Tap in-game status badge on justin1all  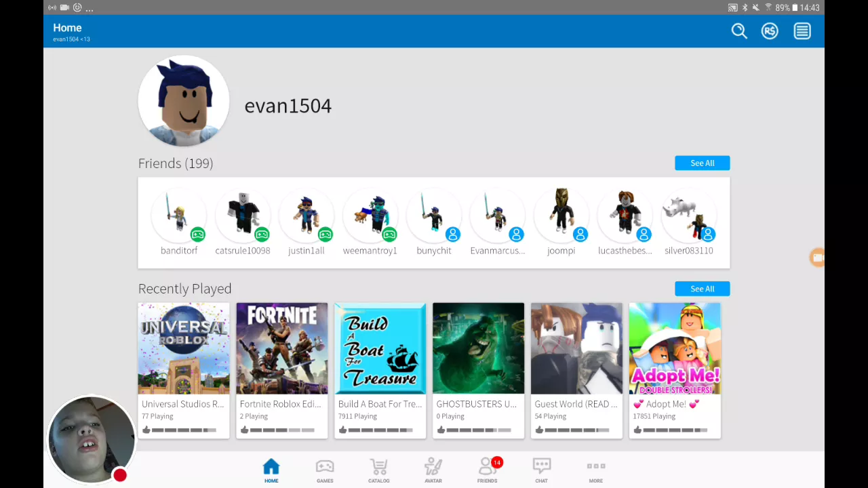pyautogui.click(x=325, y=235)
